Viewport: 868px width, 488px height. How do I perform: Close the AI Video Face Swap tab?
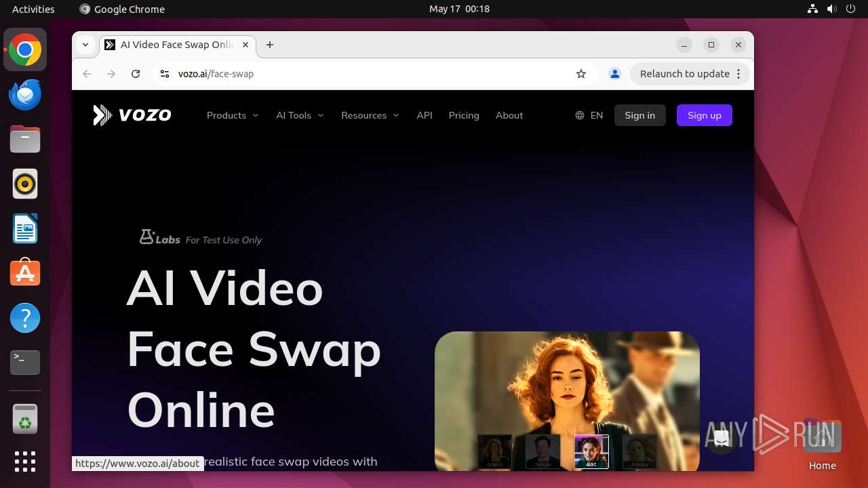(x=245, y=45)
